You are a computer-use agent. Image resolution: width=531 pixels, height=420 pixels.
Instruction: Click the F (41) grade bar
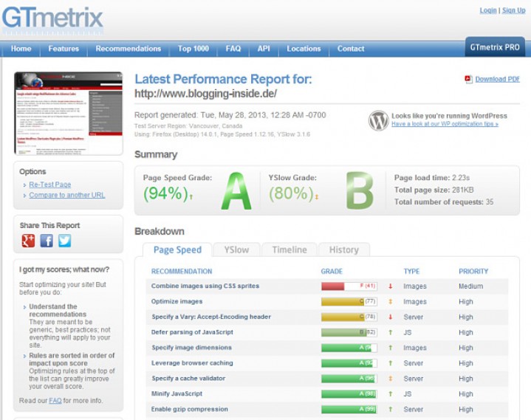(x=349, y=286)
